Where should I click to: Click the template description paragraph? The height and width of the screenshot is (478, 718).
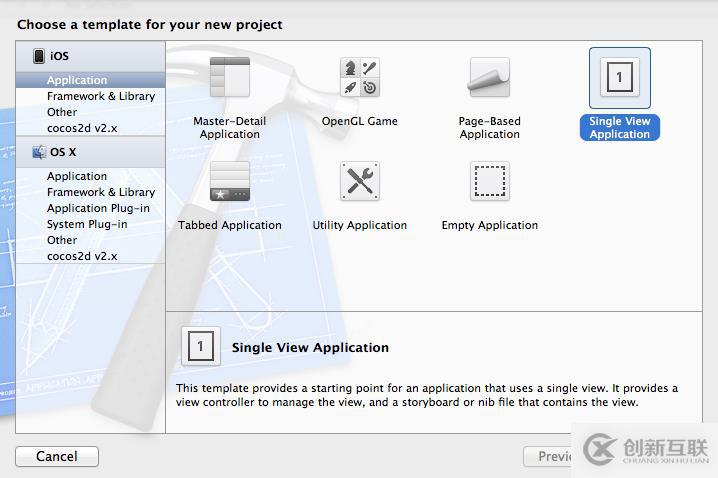427,395
